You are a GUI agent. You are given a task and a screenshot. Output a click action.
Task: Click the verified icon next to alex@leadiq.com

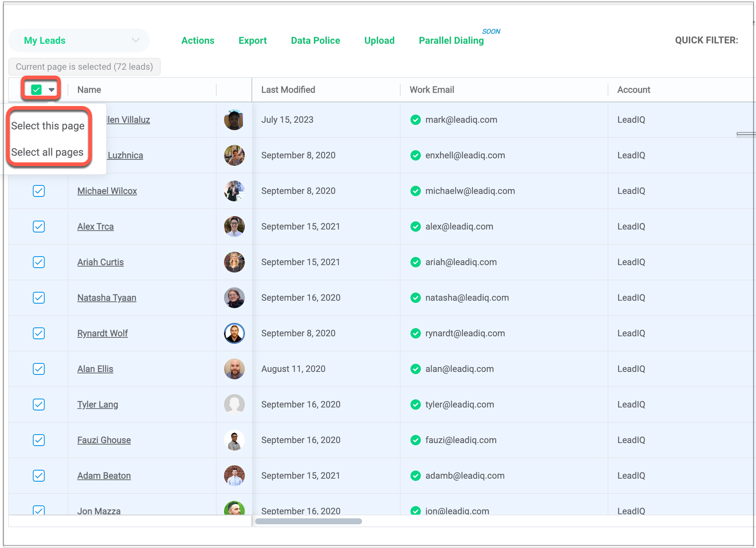click(415, 227)
